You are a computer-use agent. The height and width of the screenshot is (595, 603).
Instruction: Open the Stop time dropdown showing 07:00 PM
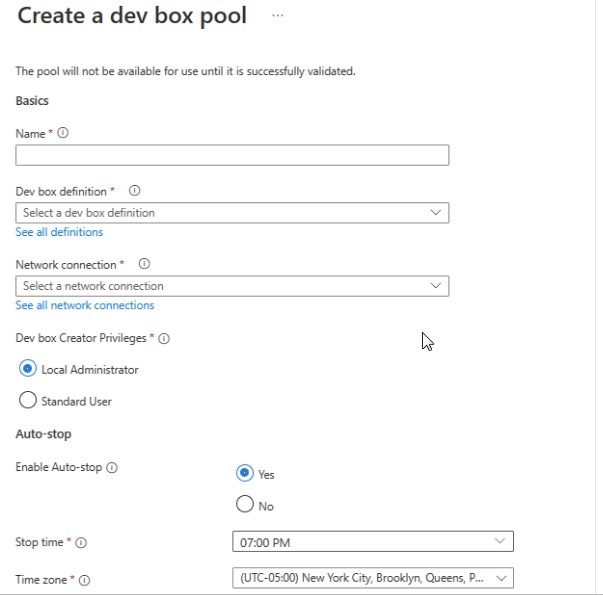click(x=372, y=542)
